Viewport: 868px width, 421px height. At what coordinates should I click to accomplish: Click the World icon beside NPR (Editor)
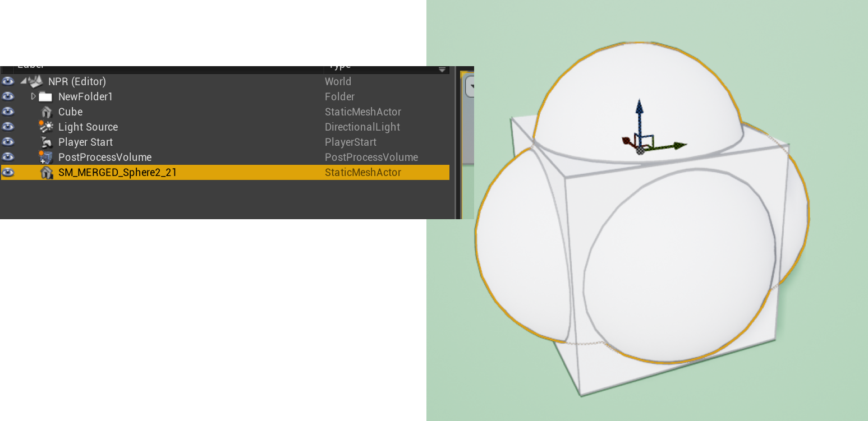click(35, 81)
